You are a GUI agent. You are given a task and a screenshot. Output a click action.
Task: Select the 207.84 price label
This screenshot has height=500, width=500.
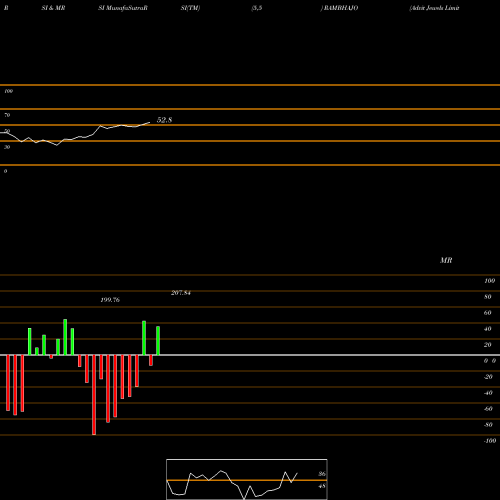tap(181, 293)
